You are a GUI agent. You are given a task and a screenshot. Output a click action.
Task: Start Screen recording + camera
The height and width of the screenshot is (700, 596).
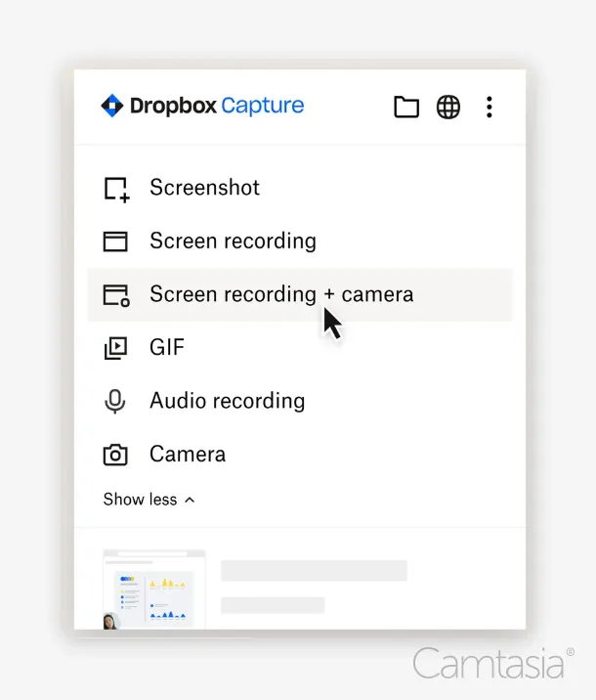click(x=300, y=294)
